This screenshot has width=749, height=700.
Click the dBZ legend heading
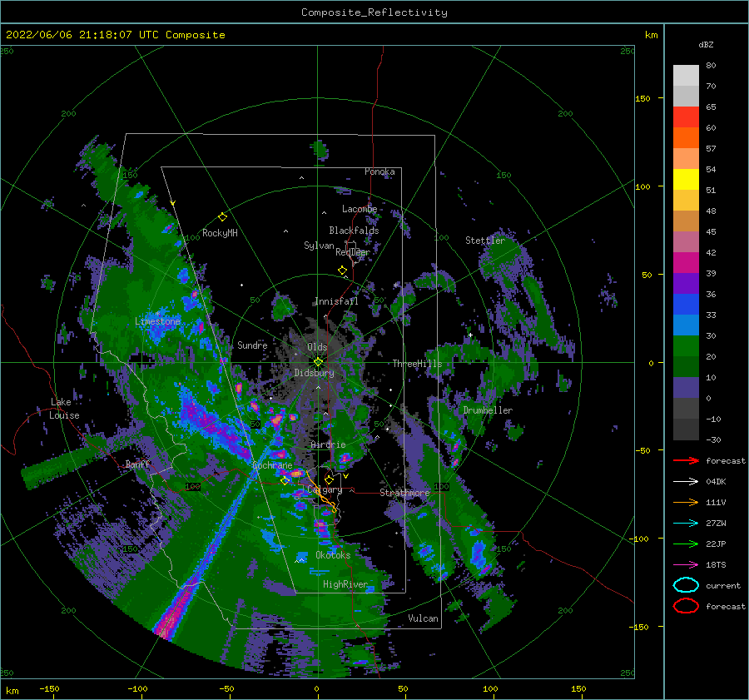pyautogui.click(x=706, y=44)
